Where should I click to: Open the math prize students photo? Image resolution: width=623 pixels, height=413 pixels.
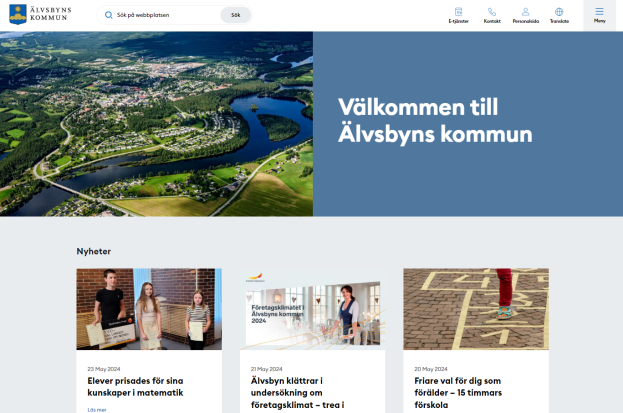[149, 308]
